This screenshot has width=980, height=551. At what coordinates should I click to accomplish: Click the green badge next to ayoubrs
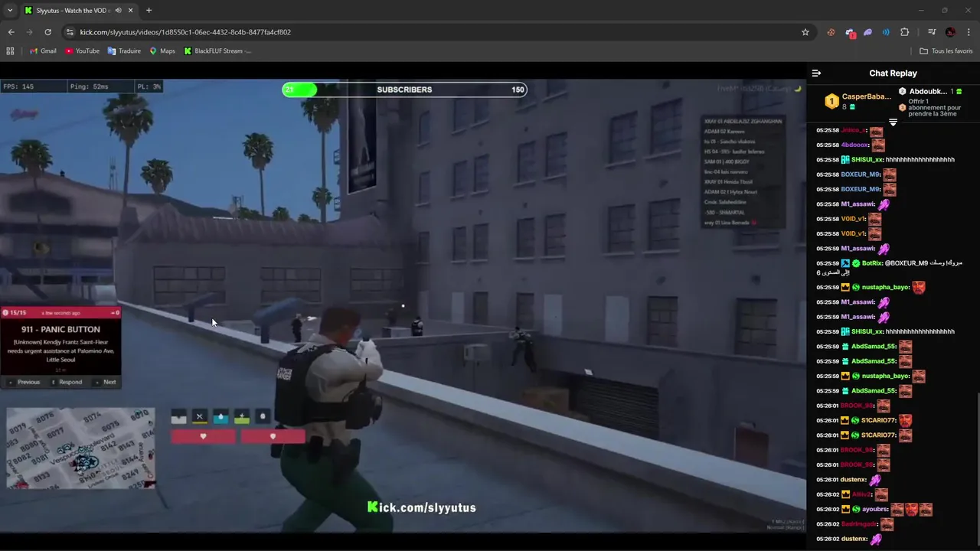click(x=856, y=509)
